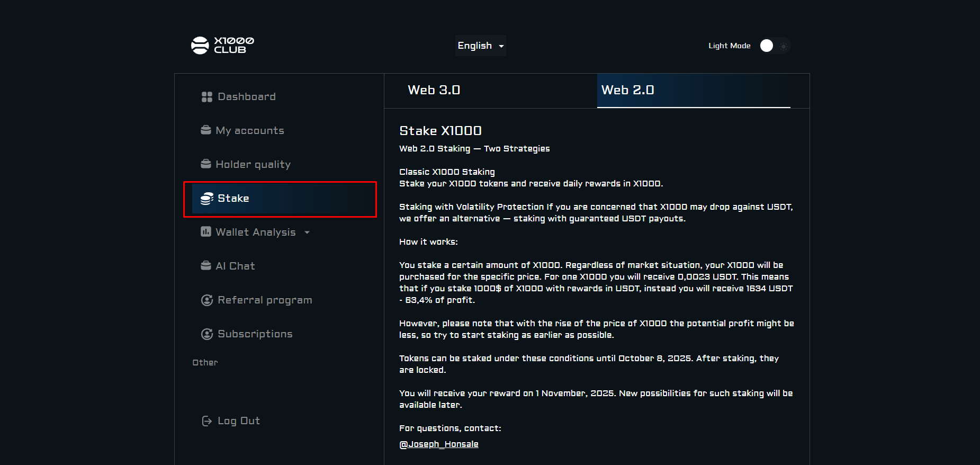980x465 pixels.
Task: Click the X1000 Club logo
Action: tap(222, 46)
